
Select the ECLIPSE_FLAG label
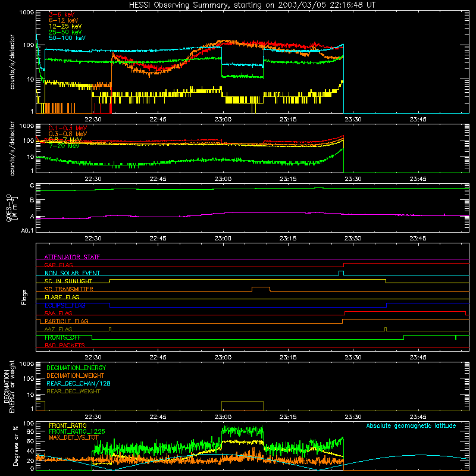tap(65, 305)
